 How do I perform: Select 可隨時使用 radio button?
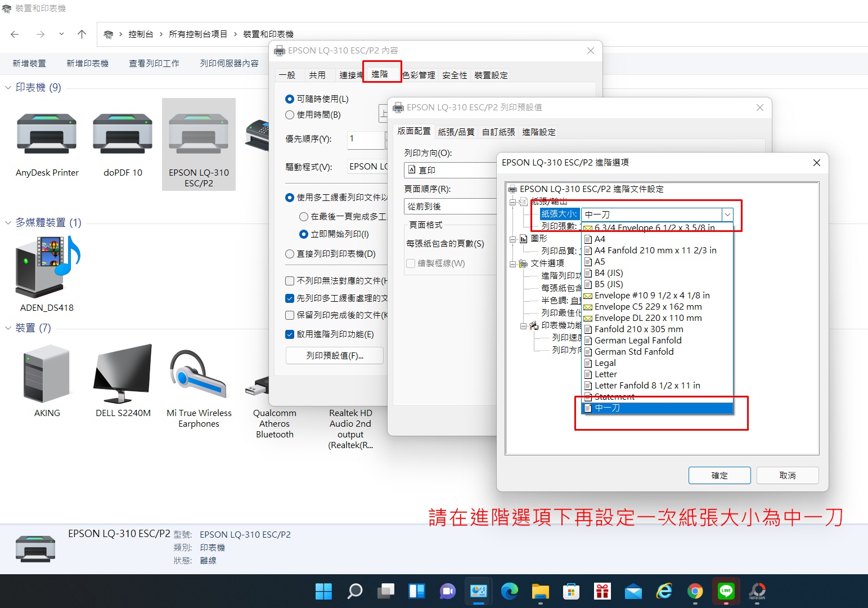click(x=290, y=99)
